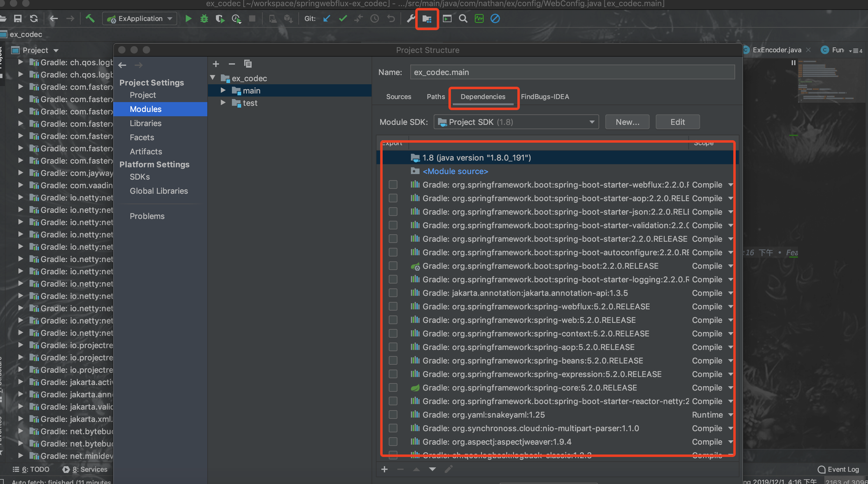Click the Debug bug icon
This screenshot has height=484, width=868.
(204, 18)
